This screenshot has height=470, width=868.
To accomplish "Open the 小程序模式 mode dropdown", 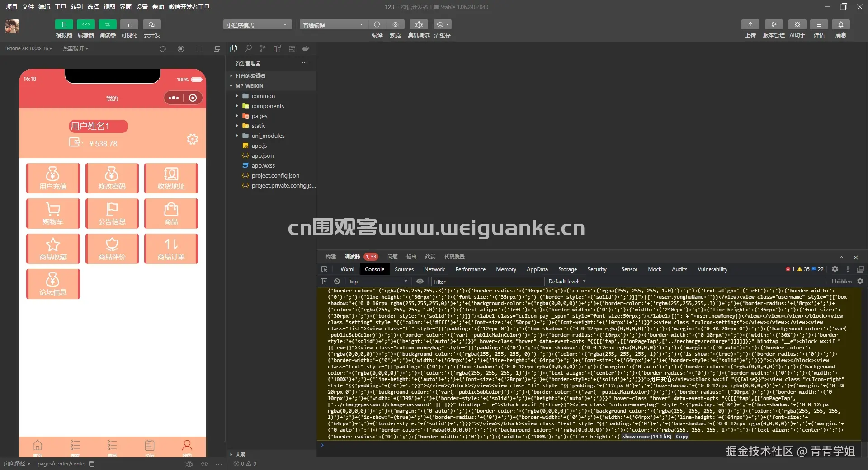I will pos(257,25).
